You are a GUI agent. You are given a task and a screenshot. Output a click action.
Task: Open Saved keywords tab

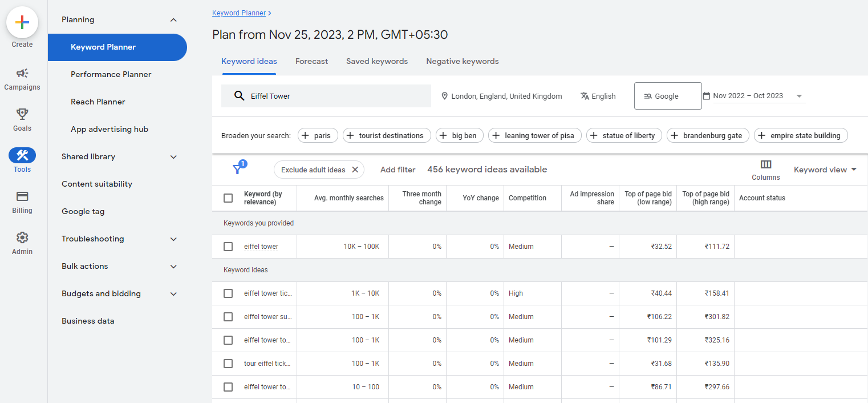377,61
